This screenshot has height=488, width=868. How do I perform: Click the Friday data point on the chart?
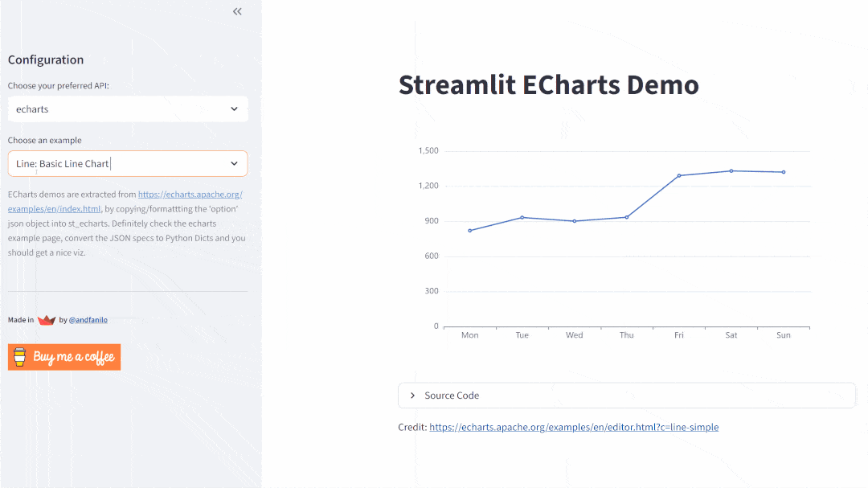pos(679,175)
